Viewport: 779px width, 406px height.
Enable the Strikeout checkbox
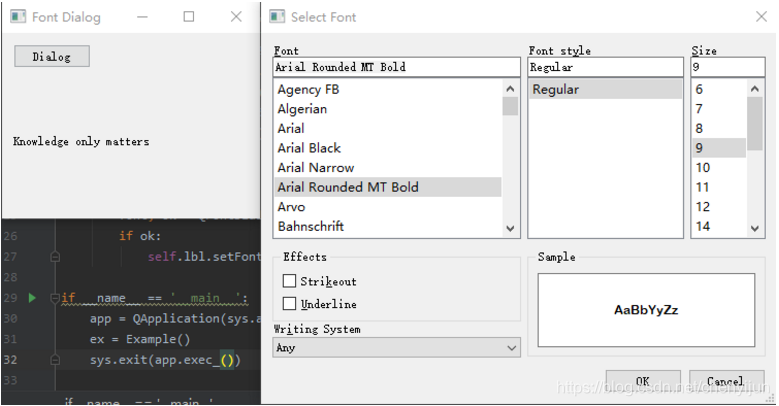tap(289, 281)
